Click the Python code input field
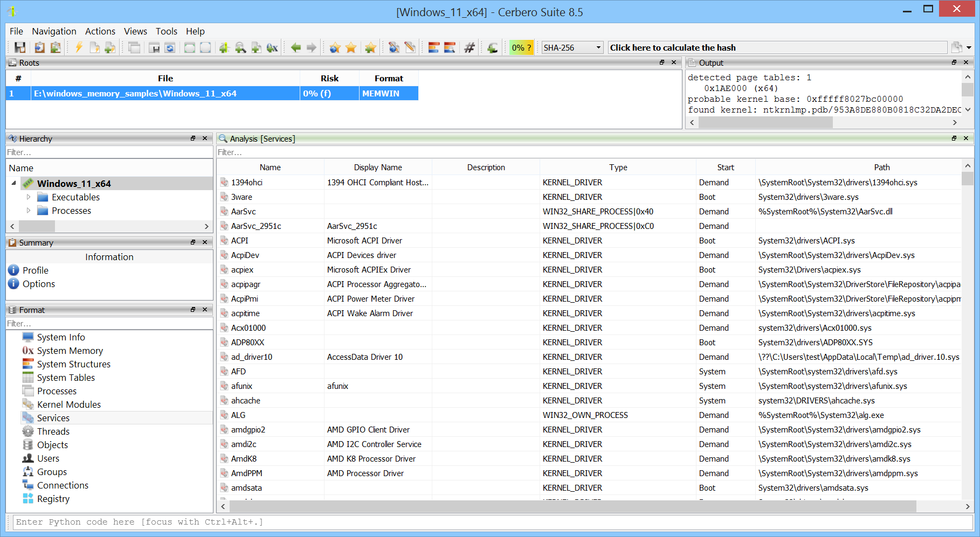The width and height of the screenshot is (980, 537). click(x=493, y=522)
